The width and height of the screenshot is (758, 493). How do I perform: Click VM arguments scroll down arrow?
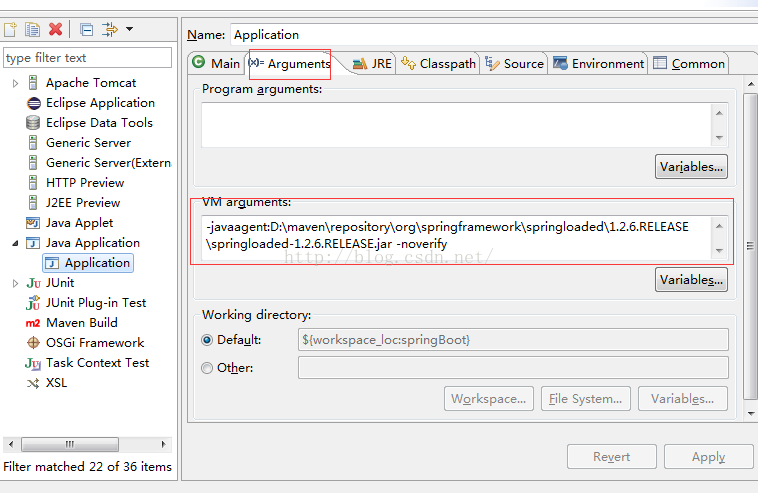719,250
